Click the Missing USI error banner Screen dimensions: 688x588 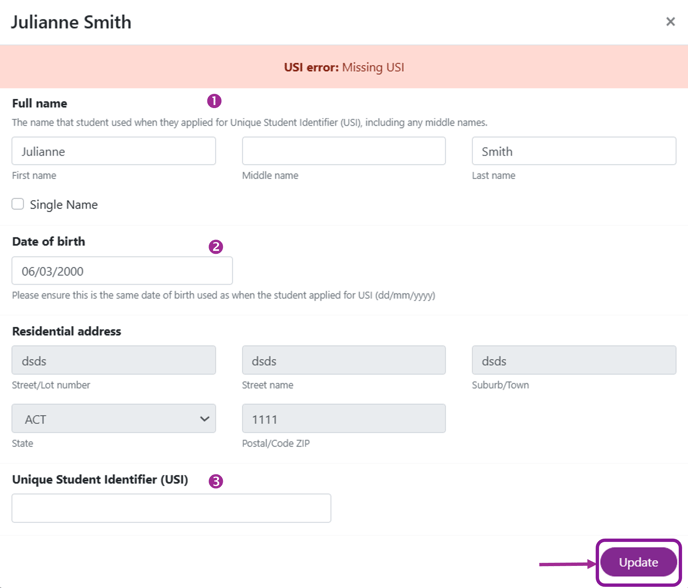pyautogui.click(x=344, y=67)
